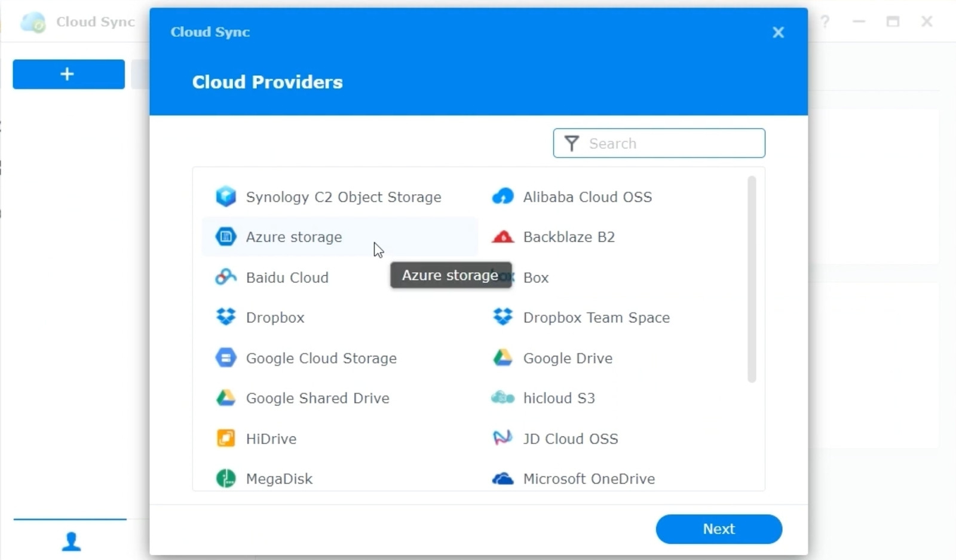Select the Baidu Cloud provider
This screenshot has height=560, width=956.
tap(287, 277)
